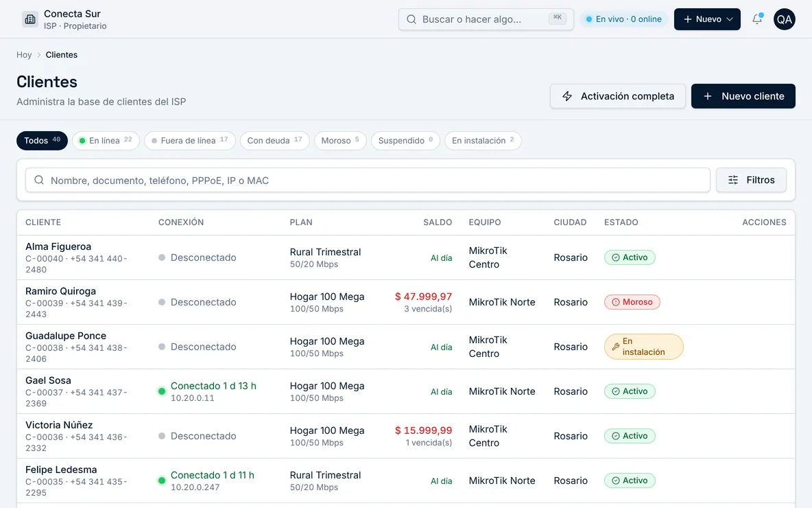Click Felipe Ledesma's Rural Trimestral plan
This screenshot has height=508, width=812.
325,475
